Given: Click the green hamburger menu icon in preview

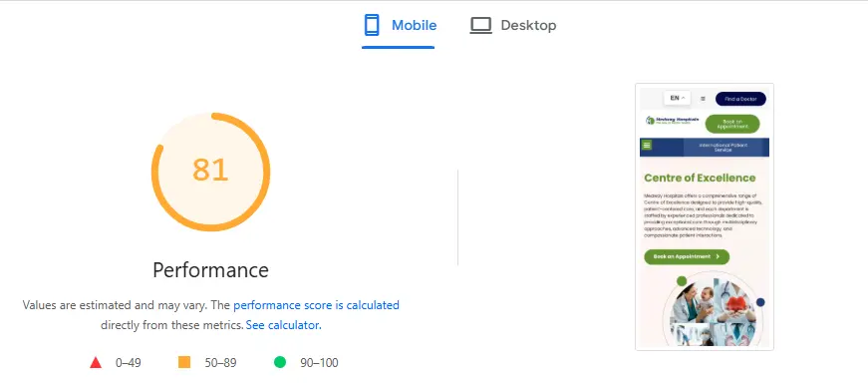Looking at the screenshot, I should click(647, 146).
